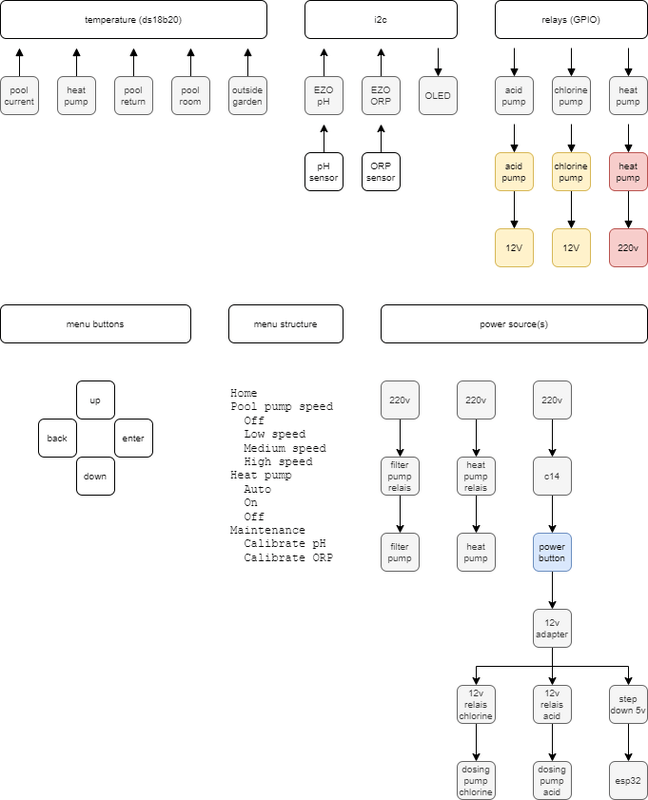The height and width of the screenshot is (800, 648).
Task: Click Heat pump line in menu structure list
Action: [261, 476]
